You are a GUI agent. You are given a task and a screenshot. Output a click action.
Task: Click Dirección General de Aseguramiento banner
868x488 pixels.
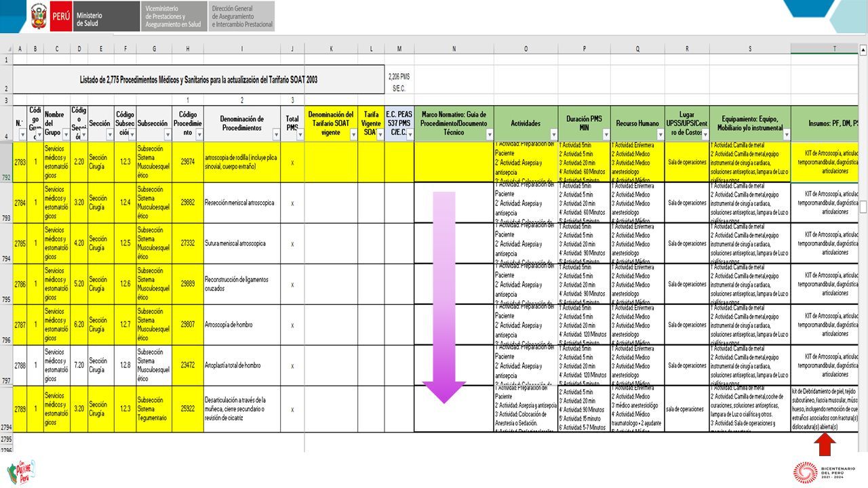(x=242, y=16)
